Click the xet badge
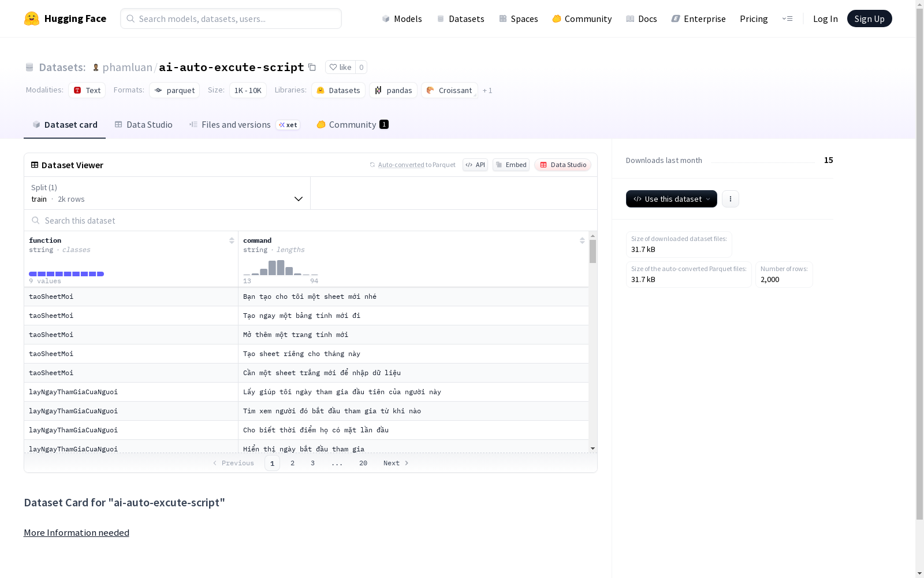The height and width of the screenshot is (578, 924). [x=288, y=125]
